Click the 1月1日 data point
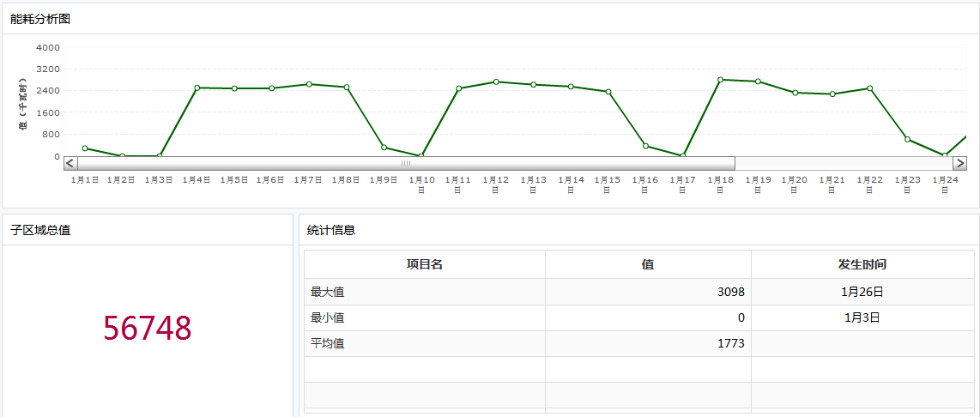 click(84, 148)
